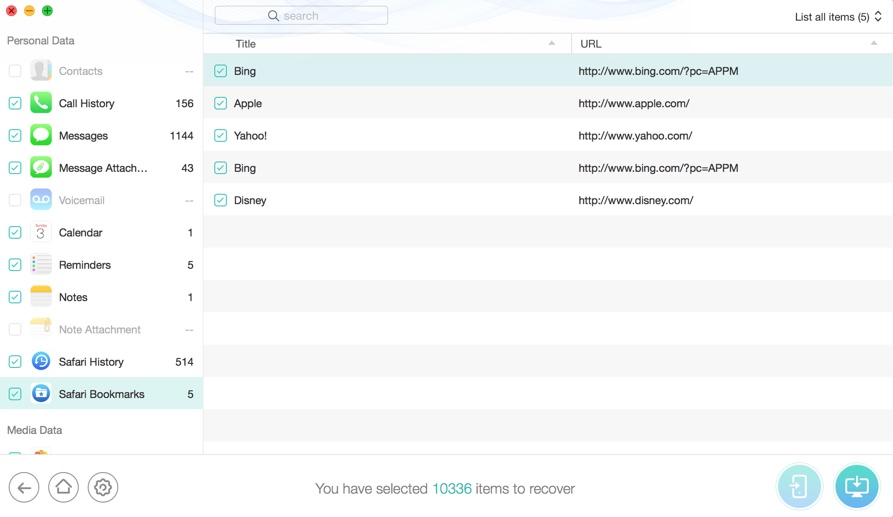
Task: Click the Disney bookmark title
Action: click(250, 200)
